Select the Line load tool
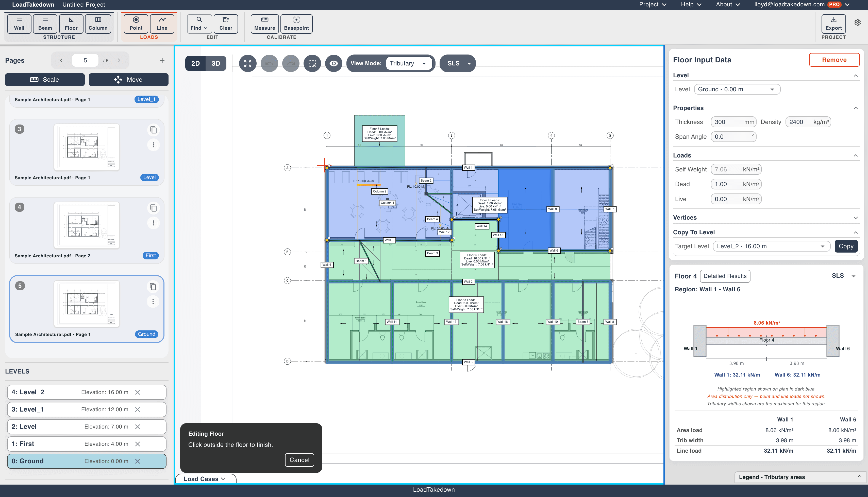 coord(162,24)
